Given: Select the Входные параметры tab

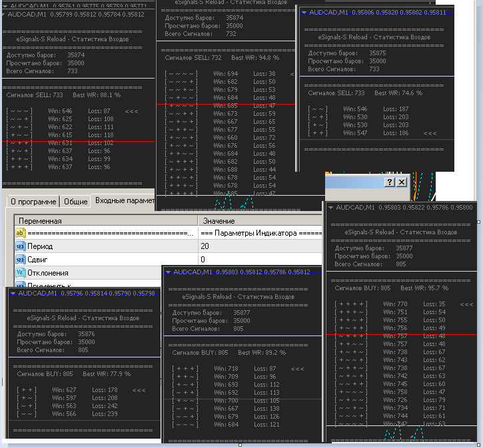Looking at the screenshot, I should pyautogui.click(x=124, y=201).
